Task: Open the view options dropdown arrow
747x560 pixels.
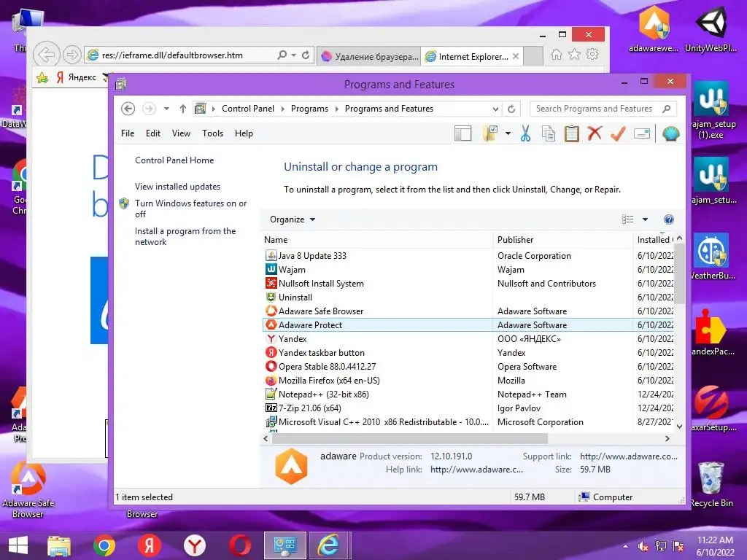Action: click(x=645, y=219)
